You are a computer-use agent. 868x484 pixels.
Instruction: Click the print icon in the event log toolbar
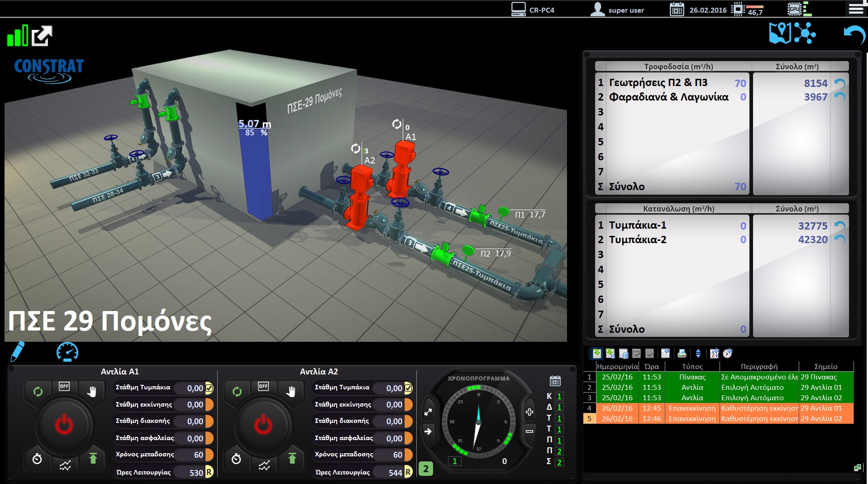coord(682,354)
